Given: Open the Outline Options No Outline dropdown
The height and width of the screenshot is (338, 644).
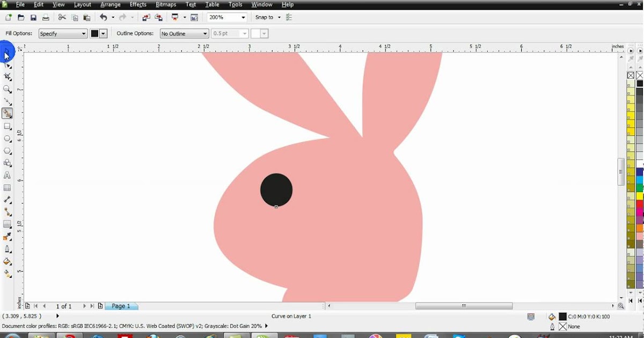Looking at the screenshot, I should (185, 34).
